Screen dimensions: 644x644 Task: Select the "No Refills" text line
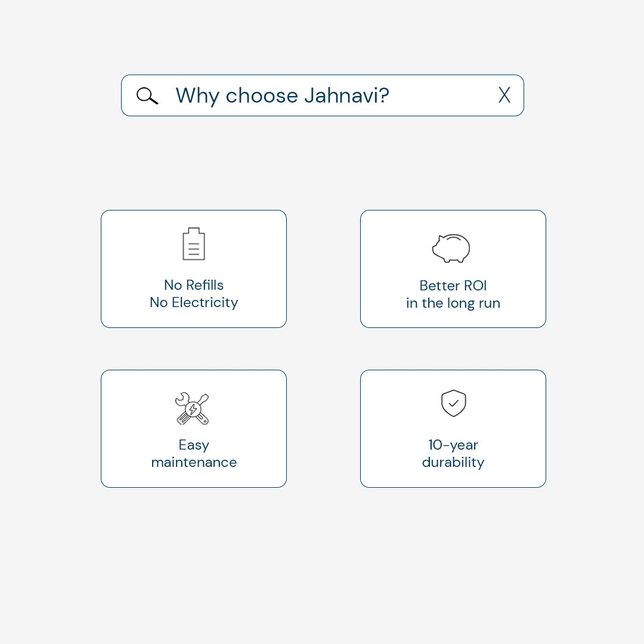[x=194, y=285]
